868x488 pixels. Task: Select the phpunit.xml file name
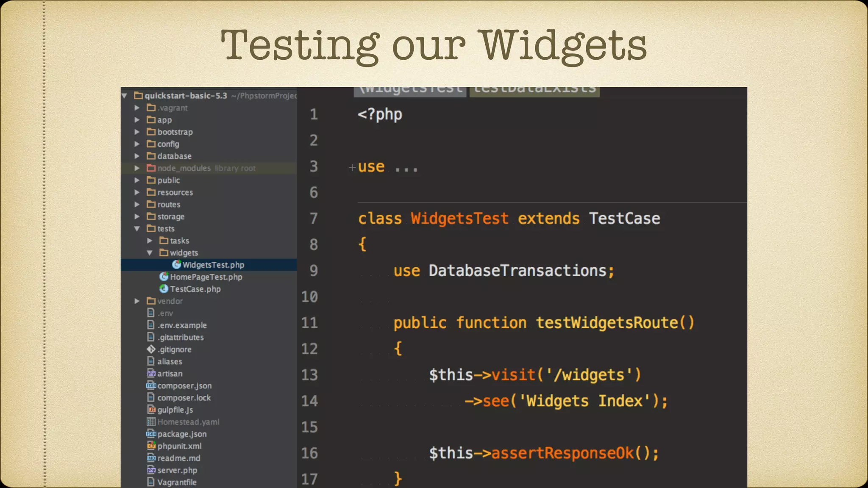click(179, 446)
